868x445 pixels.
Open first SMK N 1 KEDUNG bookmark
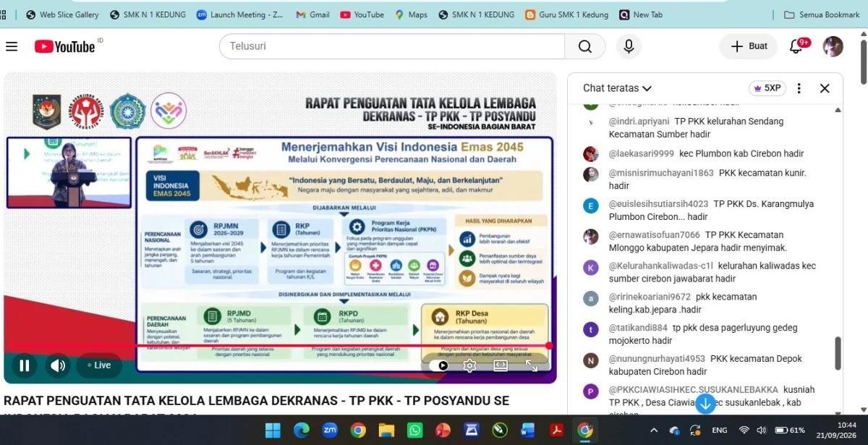pos(148,14)
